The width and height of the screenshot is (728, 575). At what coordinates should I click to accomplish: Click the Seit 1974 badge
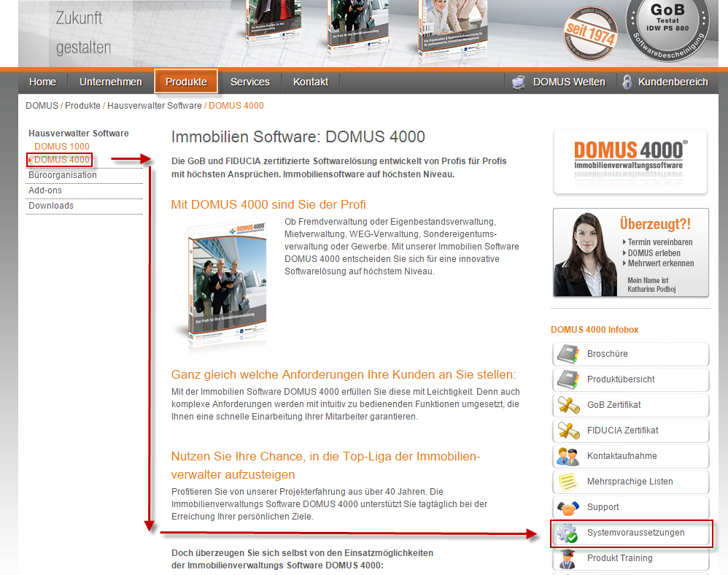(x=589, y=34)
